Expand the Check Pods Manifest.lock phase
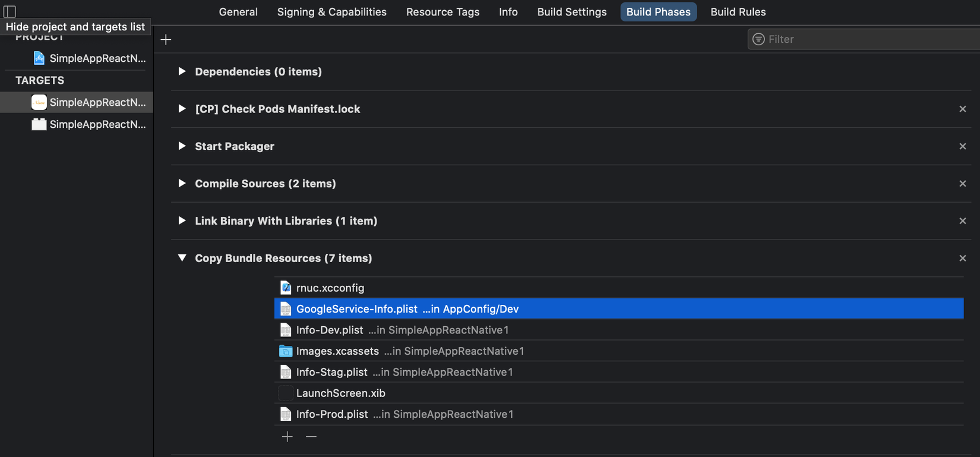The image size is (980, 457). coord(182,109)
